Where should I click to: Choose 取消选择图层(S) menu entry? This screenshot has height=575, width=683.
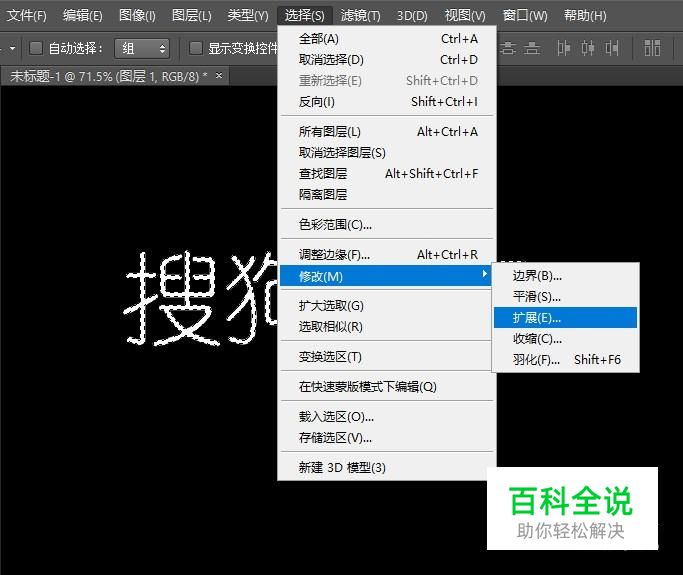point(387,152)
